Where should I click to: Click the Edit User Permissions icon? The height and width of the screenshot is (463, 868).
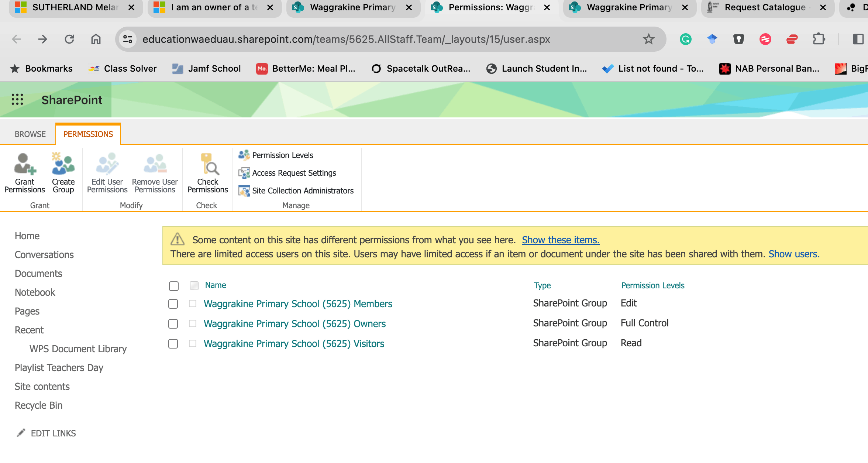click(x=107, y=164)
